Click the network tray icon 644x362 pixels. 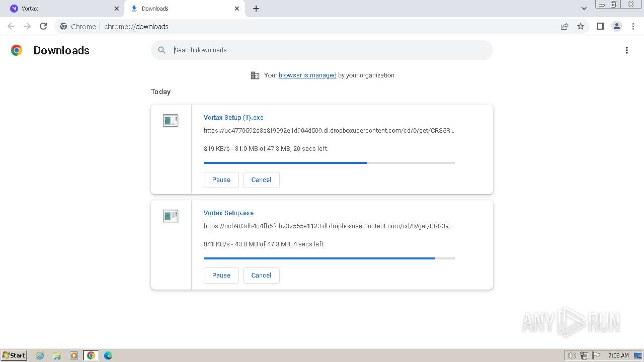coord(584,355)
